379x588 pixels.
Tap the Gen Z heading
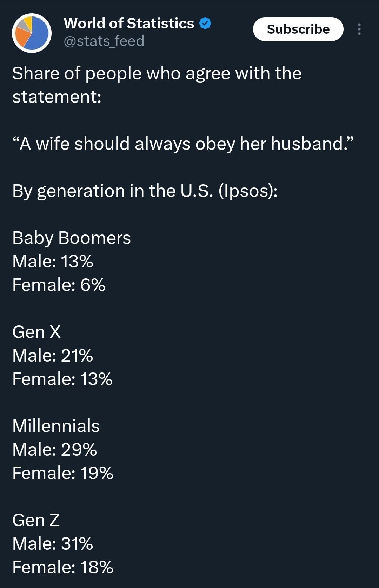36,520
